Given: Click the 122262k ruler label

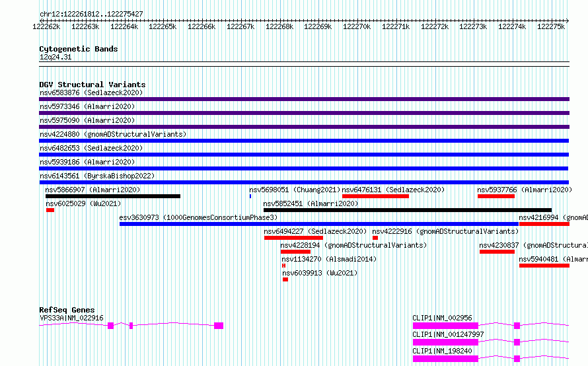Looking at the screenshot, I should coord(46,26).
